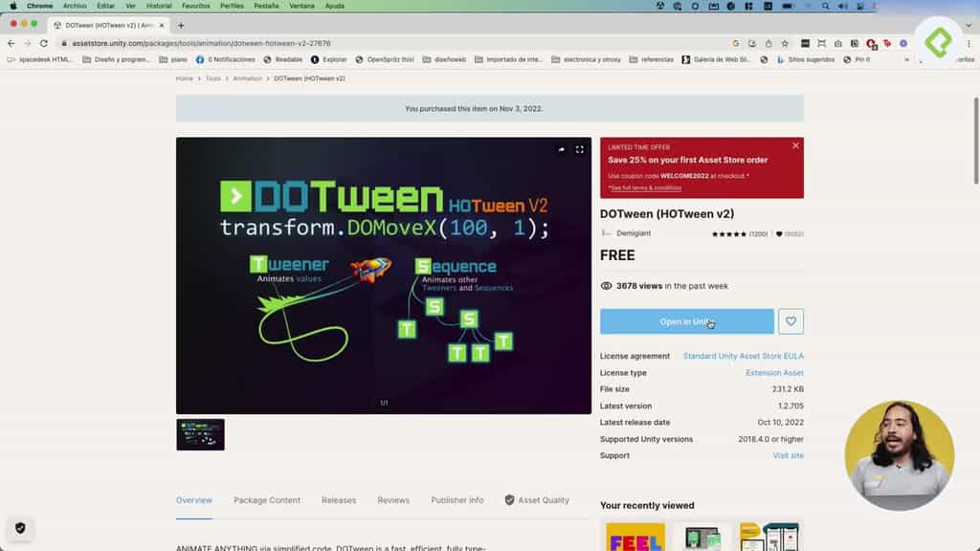Switch to the Package Content tab
This screenshot has width=980, height=551.
267,500
